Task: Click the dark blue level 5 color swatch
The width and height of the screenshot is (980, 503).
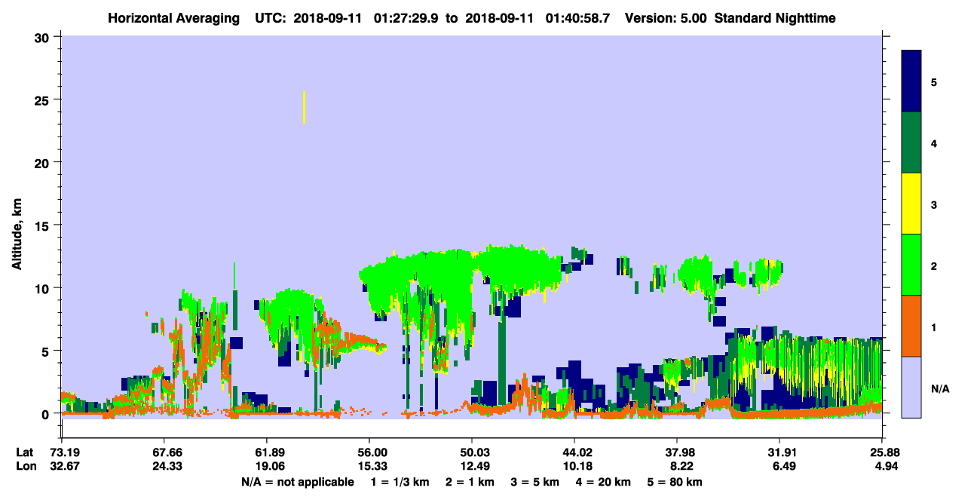Action: (x=911, y=81)
